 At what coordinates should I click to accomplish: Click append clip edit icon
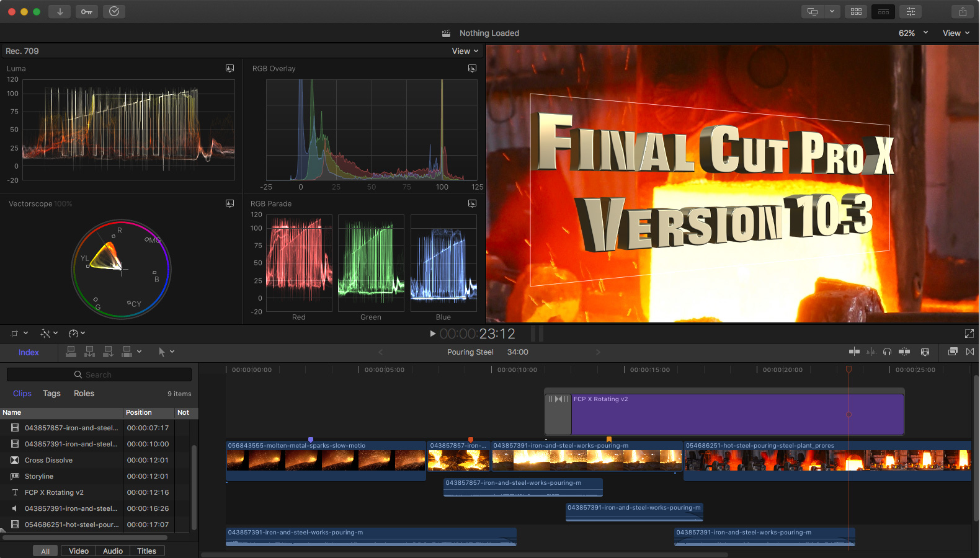108,352
